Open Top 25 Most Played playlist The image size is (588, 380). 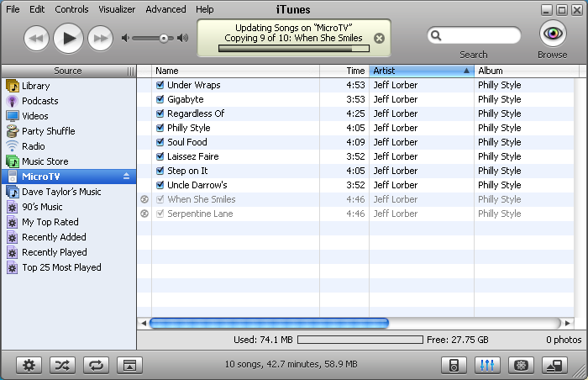tap(69, 267)
